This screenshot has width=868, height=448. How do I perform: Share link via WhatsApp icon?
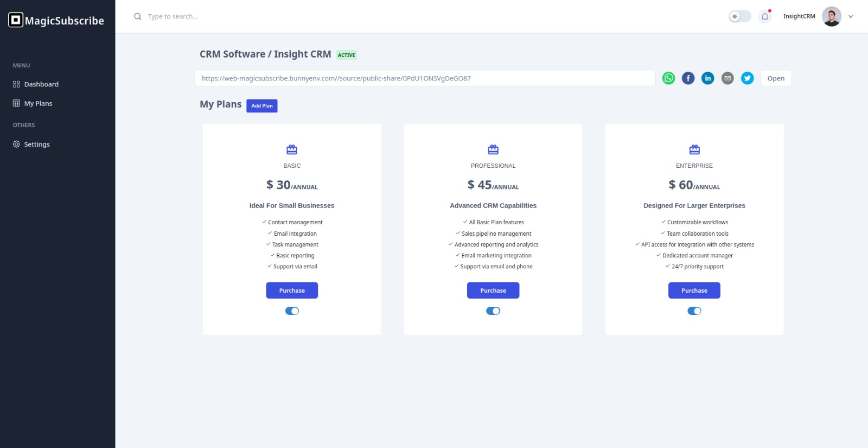pyautogui.click(x=668, y=78)
